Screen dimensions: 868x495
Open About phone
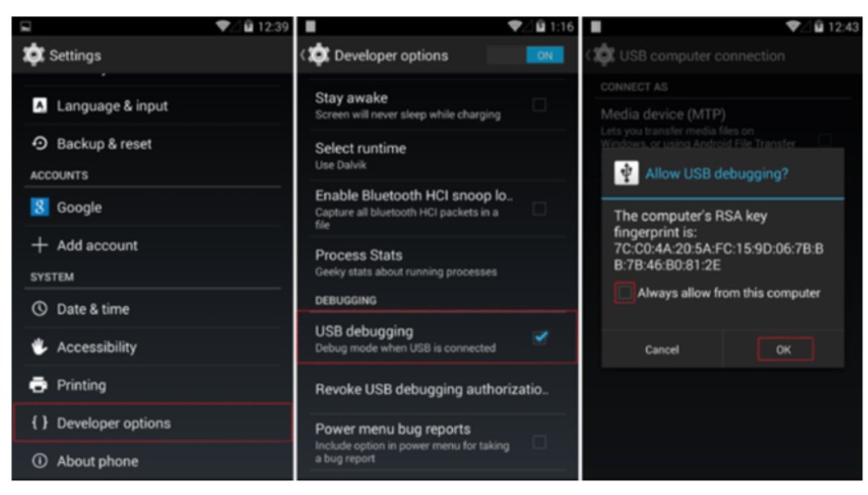(x=153, y=460)
